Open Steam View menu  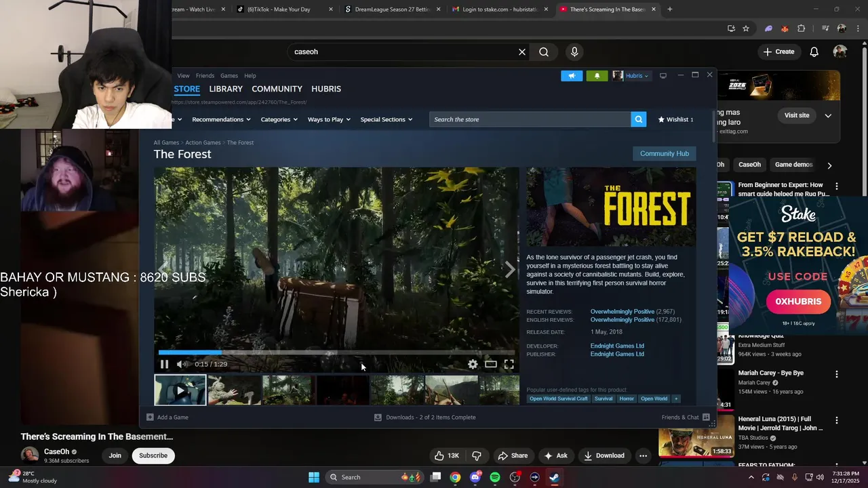183,75
